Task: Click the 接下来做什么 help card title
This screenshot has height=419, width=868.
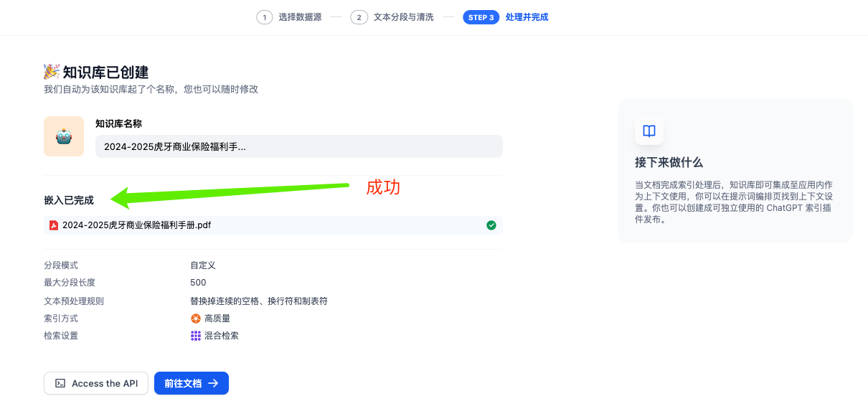Action: 669,162
